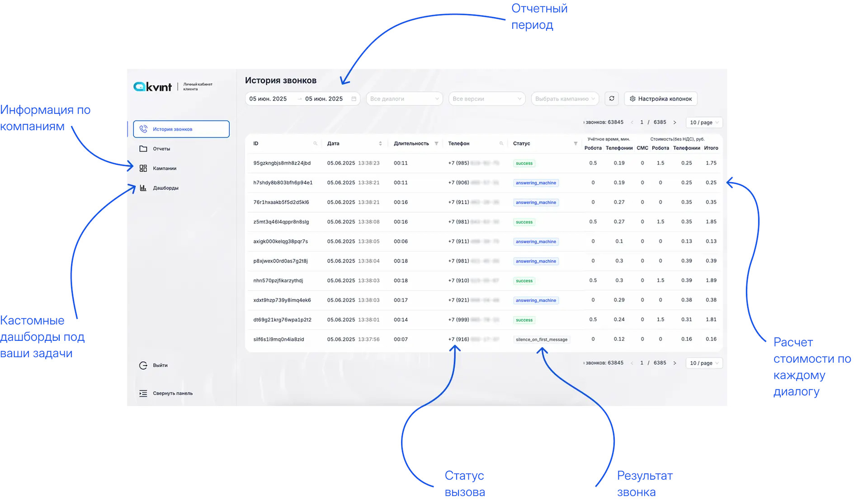Click Выйти to log out

point(160,365)
